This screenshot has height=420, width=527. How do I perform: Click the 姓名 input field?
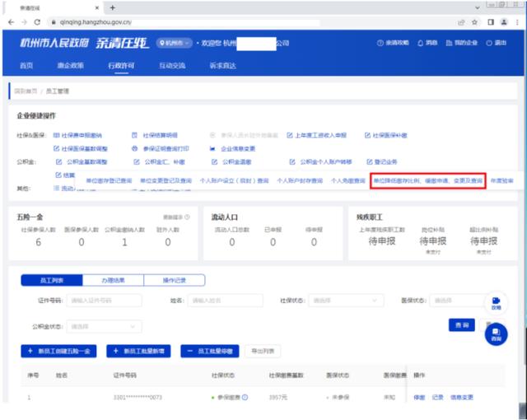point(225,301)
